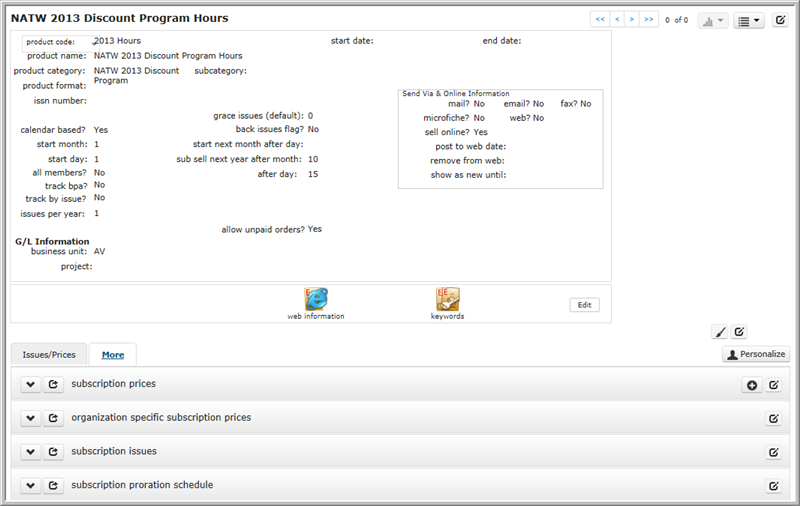Image resolution: width=800 pixels, height=506 pixels.
Task: Open organization specific subscription prices go-to icon
Action: 53,418
